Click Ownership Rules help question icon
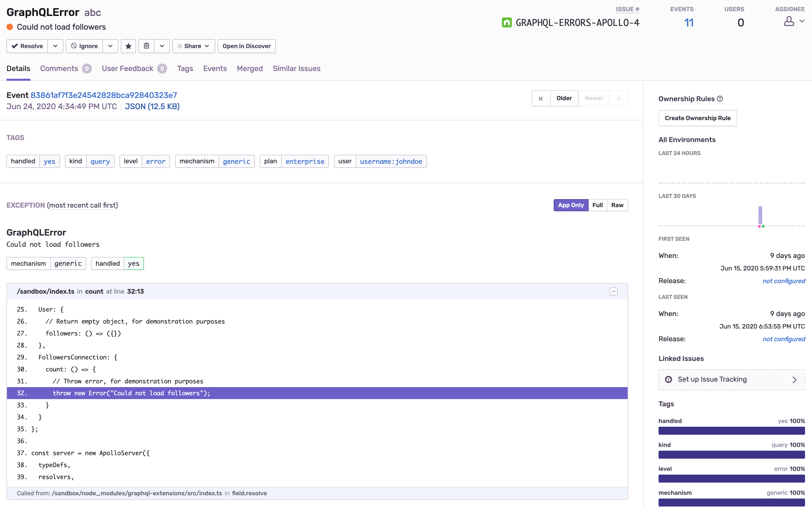The width and height of the screenshot is (812, 509). click(x=720, y=99)
